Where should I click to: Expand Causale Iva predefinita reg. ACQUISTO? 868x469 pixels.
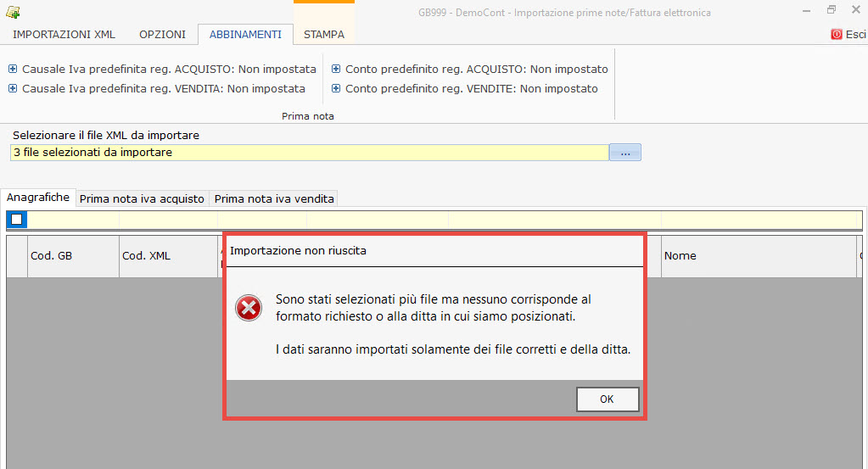pos(13,70)
